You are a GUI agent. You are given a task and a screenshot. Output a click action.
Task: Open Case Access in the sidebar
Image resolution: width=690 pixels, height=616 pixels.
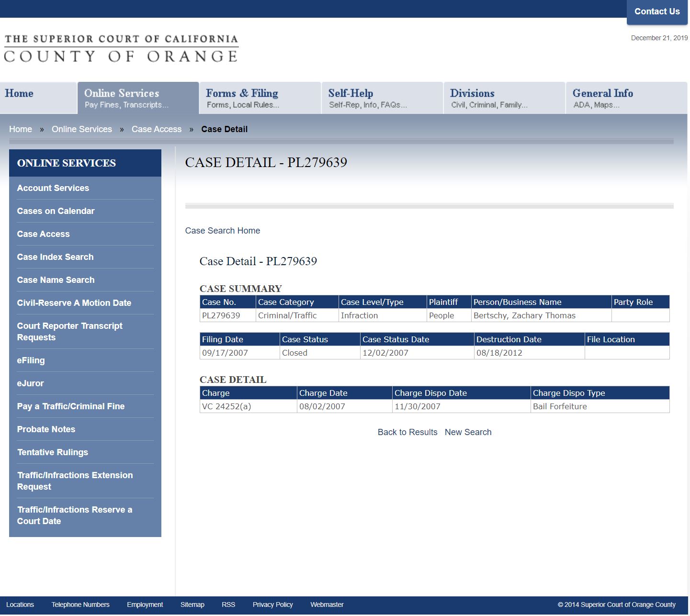44,234
